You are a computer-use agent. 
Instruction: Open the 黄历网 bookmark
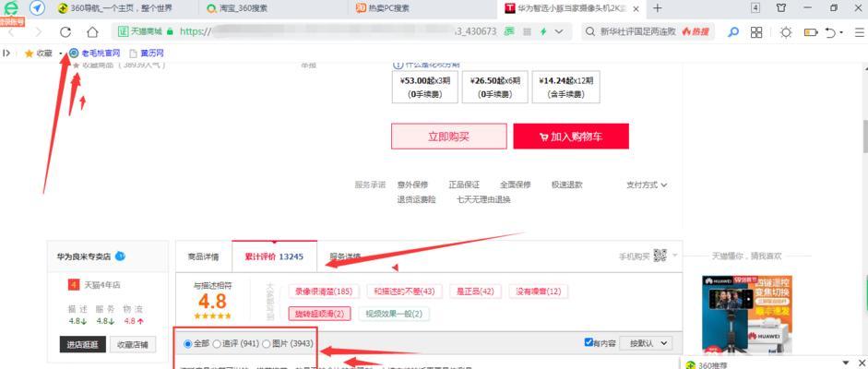click(x=147, y=54)
